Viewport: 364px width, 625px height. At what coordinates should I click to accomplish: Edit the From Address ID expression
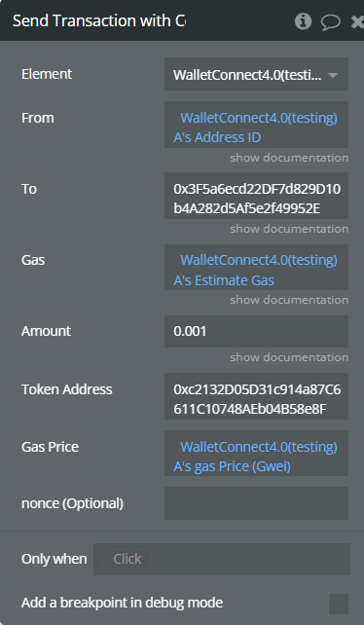[x=256, y=125]
